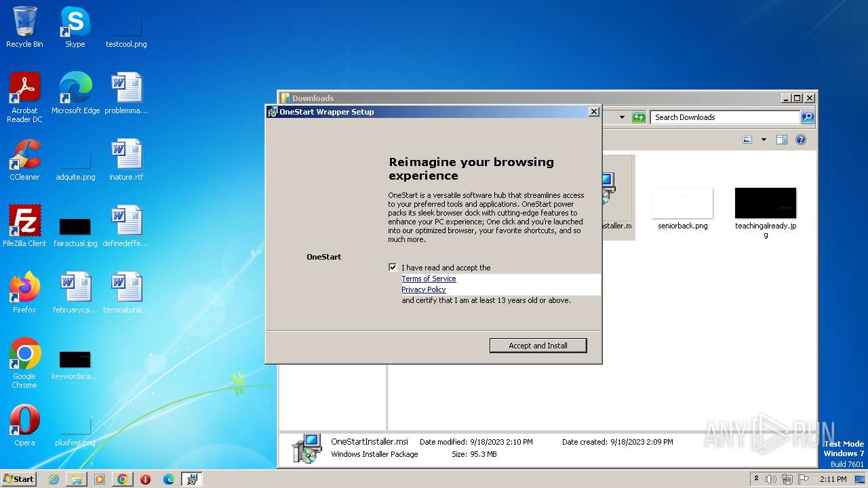Click the Accept and Install button
The height and width of the screenshot is (488, 868).
pos(538,346)
